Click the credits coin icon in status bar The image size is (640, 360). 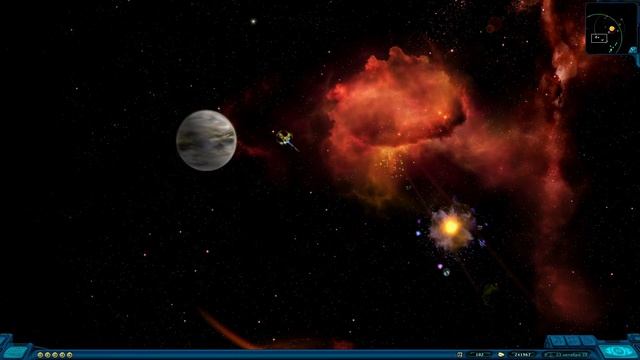pyautogui.click(x=501, y=355)
